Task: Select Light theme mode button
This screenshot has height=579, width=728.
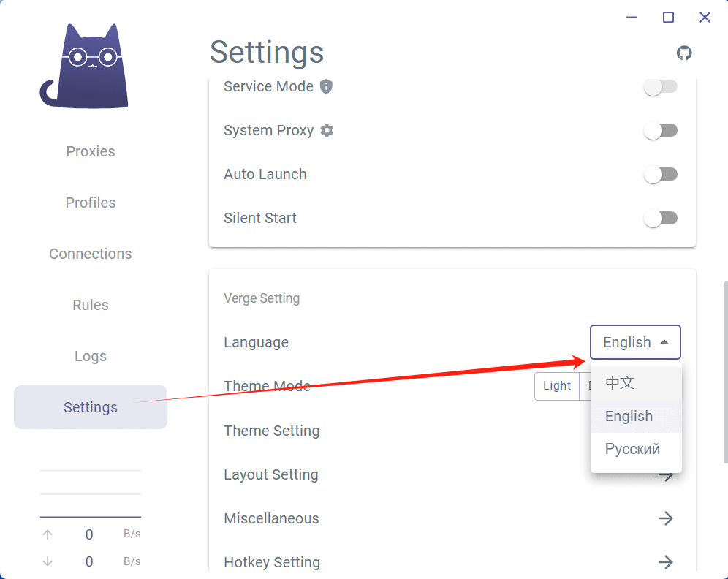Action: click(x=556, y=386)
